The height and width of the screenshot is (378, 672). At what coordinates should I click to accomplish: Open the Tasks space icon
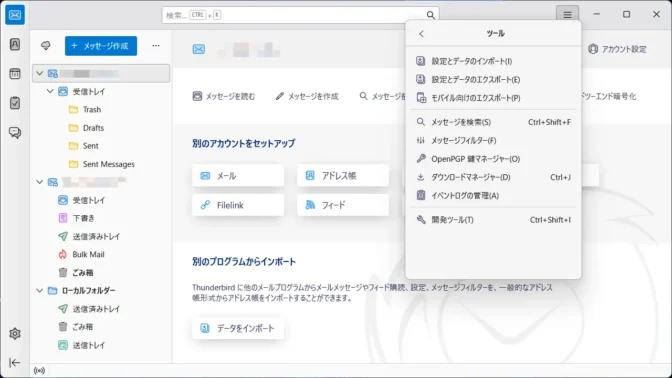tap(15, 103)
